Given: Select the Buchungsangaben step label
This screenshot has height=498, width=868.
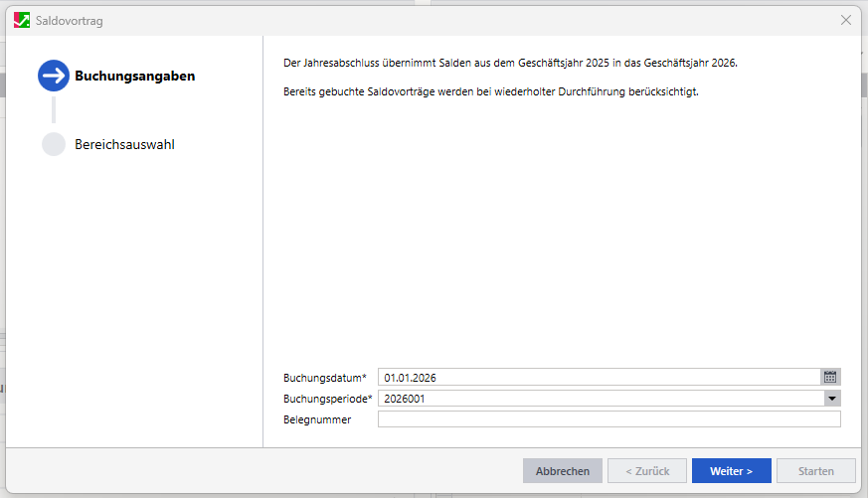Looking at the screenshot, I should click(134, 76).
